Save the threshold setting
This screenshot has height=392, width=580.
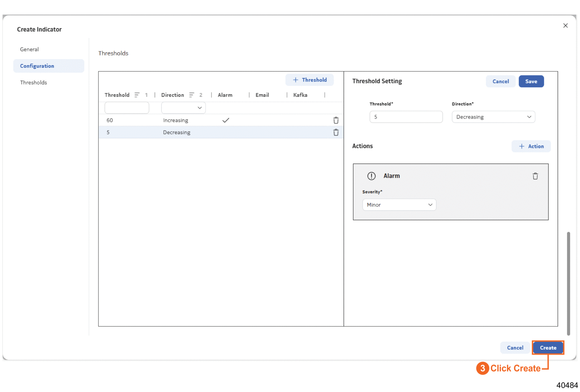click(x=531, y=82)
